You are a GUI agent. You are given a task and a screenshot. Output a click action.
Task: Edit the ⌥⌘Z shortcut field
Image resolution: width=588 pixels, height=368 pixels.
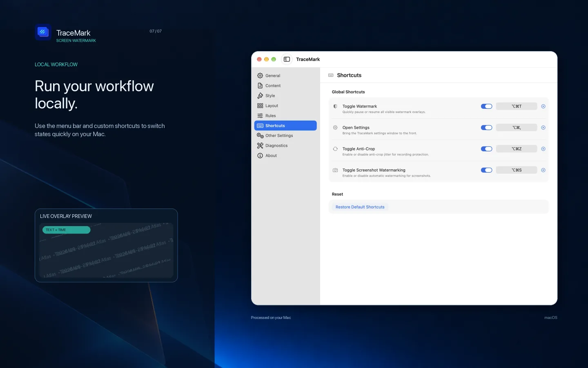(x=517, y=149)
